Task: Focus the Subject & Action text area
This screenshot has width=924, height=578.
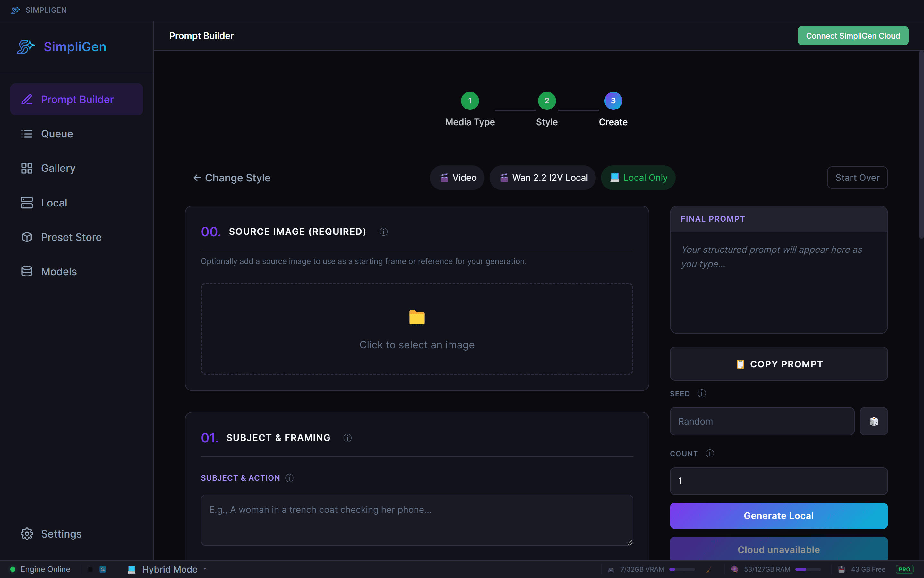Action: [x=417, y=520]
